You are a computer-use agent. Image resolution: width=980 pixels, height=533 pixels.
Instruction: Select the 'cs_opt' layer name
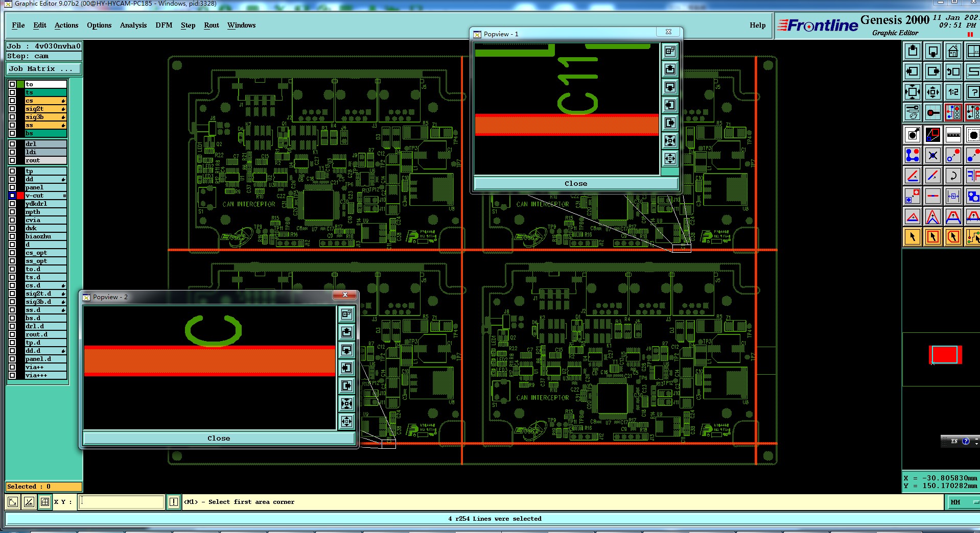tap(46, 253)
